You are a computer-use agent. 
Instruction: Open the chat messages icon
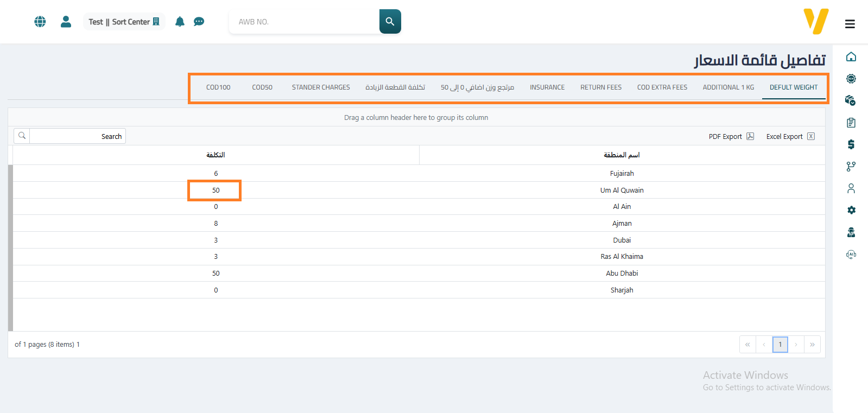coord(199,22)
